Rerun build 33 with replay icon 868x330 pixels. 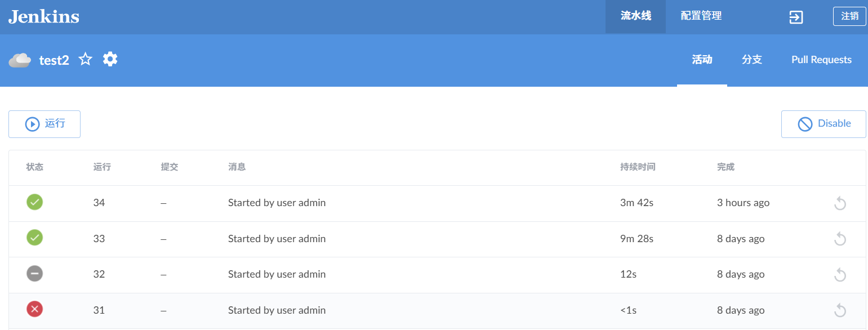pyautogui.click(x=840, y=239)
